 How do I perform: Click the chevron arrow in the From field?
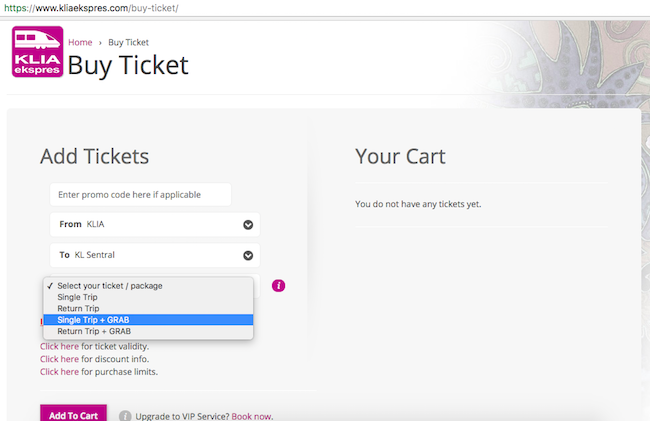(x=248, y=225)
